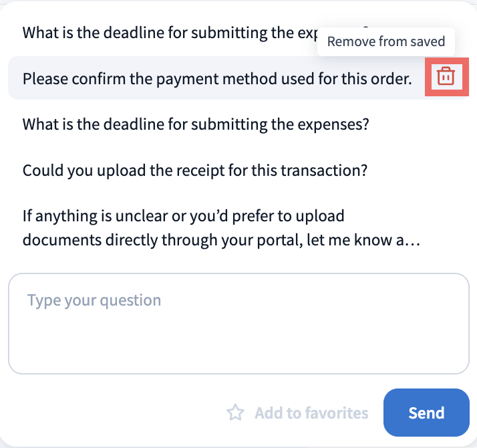Click the highlighted saved question row

coord(216,78)
